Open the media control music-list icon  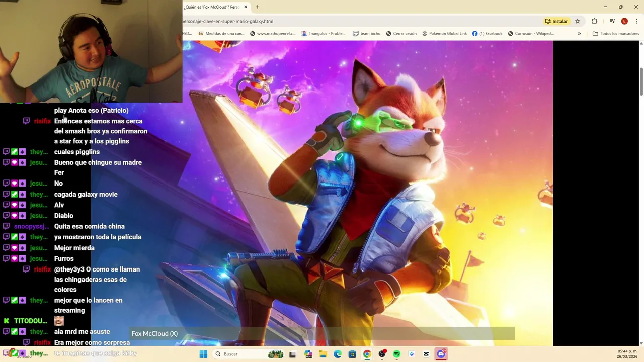pyautogui.click(x=612, y=21)
